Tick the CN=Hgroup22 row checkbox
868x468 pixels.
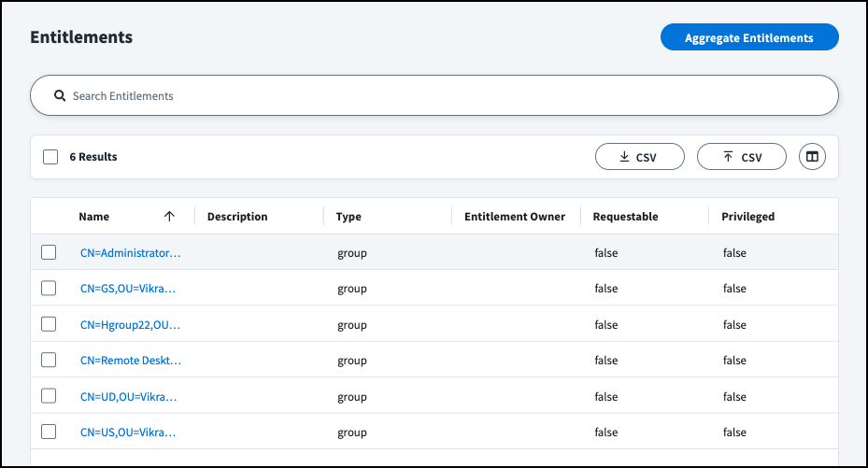[x=49, y=324]
